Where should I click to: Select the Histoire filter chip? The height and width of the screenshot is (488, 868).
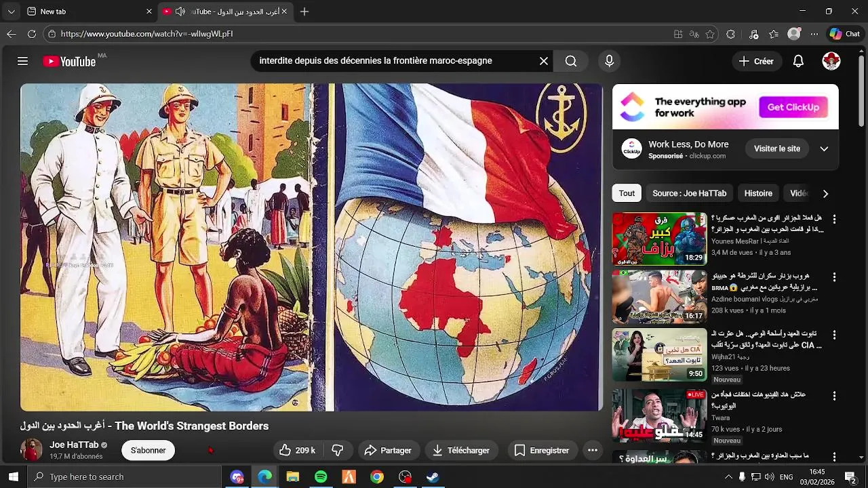tap(758, 193)
